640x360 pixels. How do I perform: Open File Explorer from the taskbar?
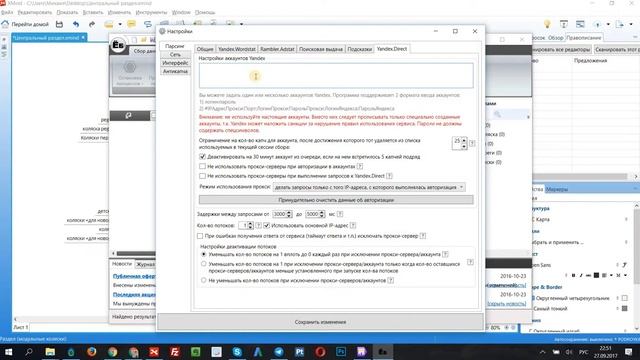(50, 352)
